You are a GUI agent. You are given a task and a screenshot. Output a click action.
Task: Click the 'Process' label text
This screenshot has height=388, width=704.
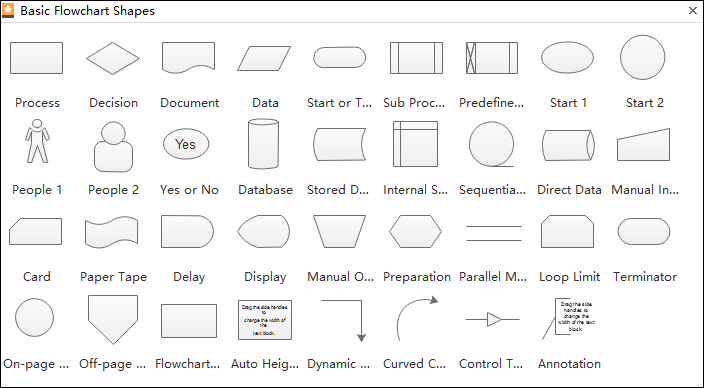point(37,103)
